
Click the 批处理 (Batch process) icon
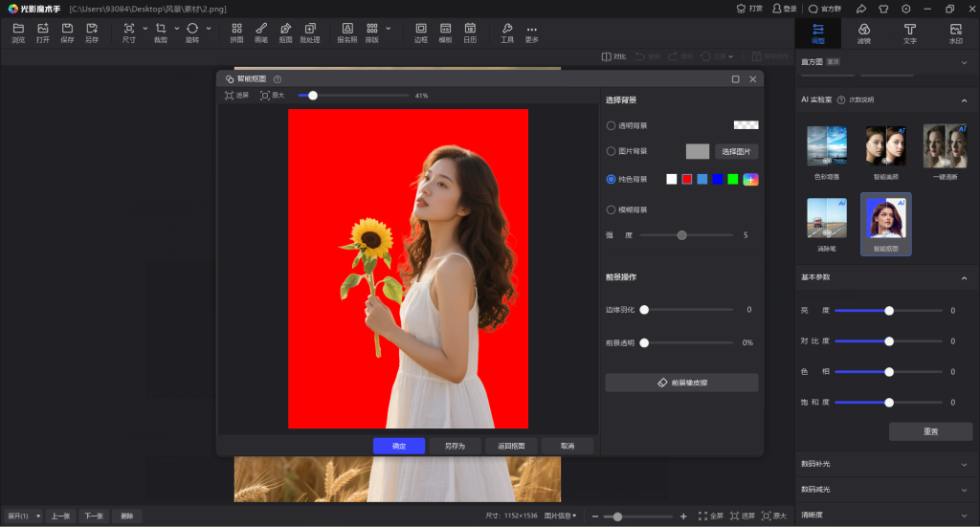[x=310, y=29]
